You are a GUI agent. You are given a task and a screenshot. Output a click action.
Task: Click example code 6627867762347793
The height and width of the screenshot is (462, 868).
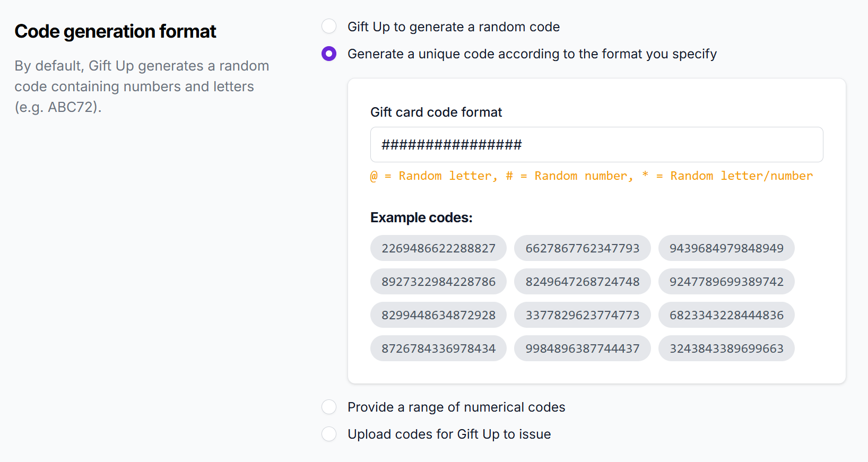pos(582,248)
